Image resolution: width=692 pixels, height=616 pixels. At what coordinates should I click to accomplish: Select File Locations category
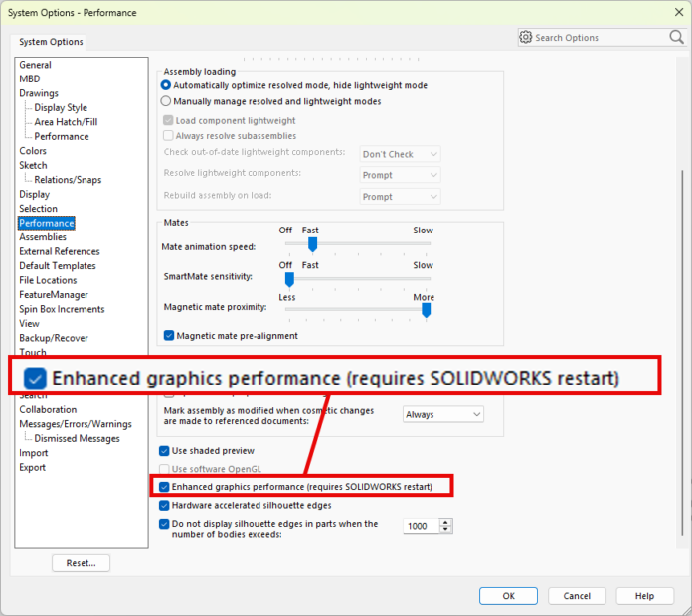click(48, 280)
